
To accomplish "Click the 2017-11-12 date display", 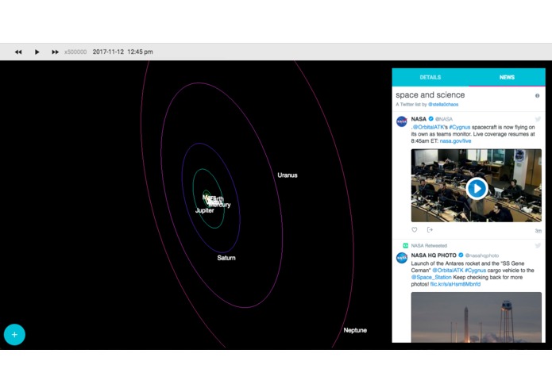I will coord(108,52).
